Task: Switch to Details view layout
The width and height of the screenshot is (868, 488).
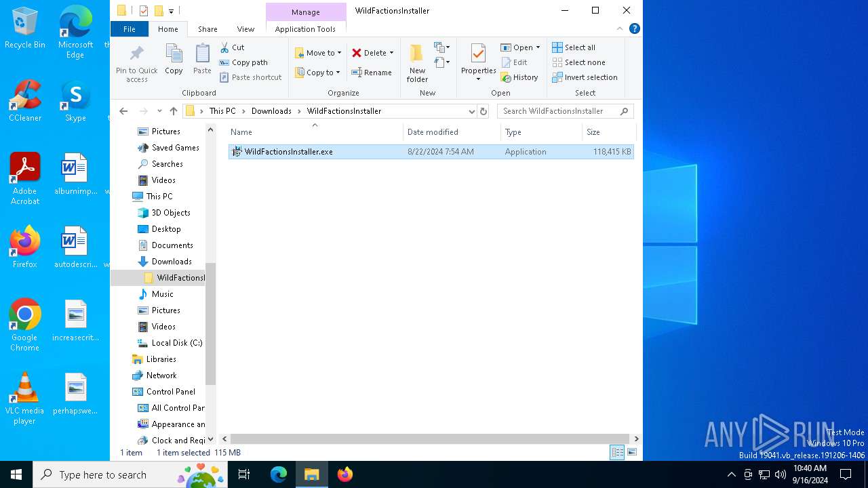Action: (x=617, y=453)
